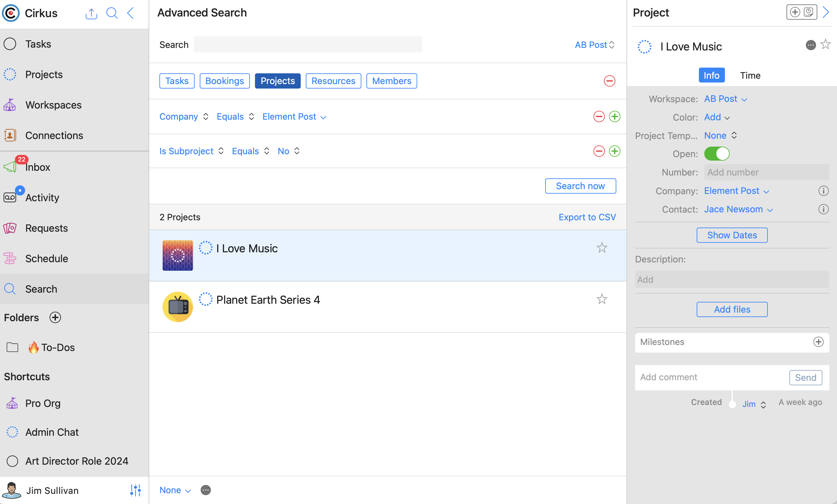Switch to the Time tab
The image size is (837, 504).
pyautogui.click(x=750, y=76)
